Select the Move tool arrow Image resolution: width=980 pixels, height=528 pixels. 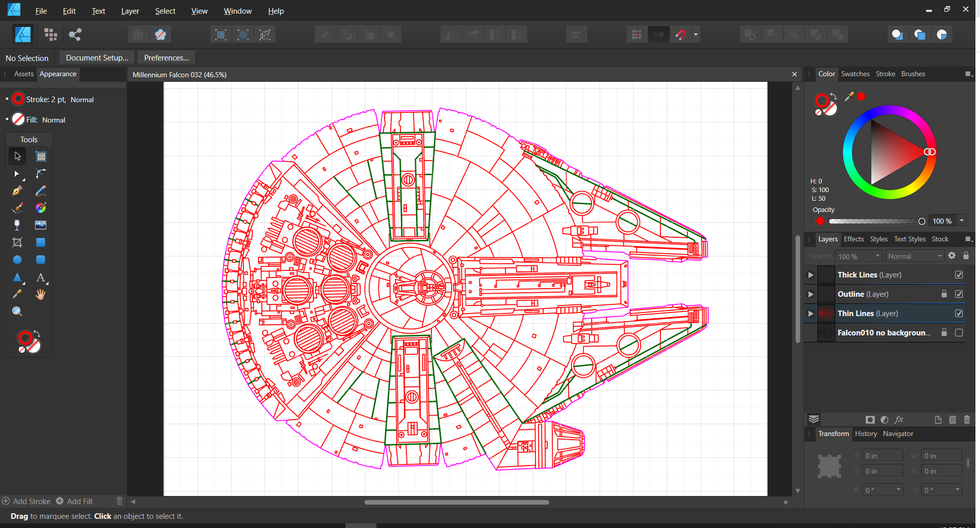point(17,156)
